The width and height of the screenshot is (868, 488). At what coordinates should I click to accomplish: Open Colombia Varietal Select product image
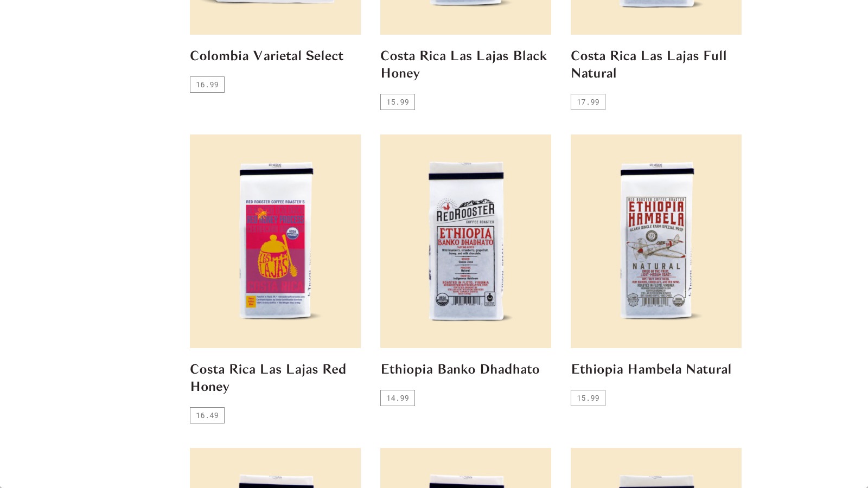(x=275, y=17)
